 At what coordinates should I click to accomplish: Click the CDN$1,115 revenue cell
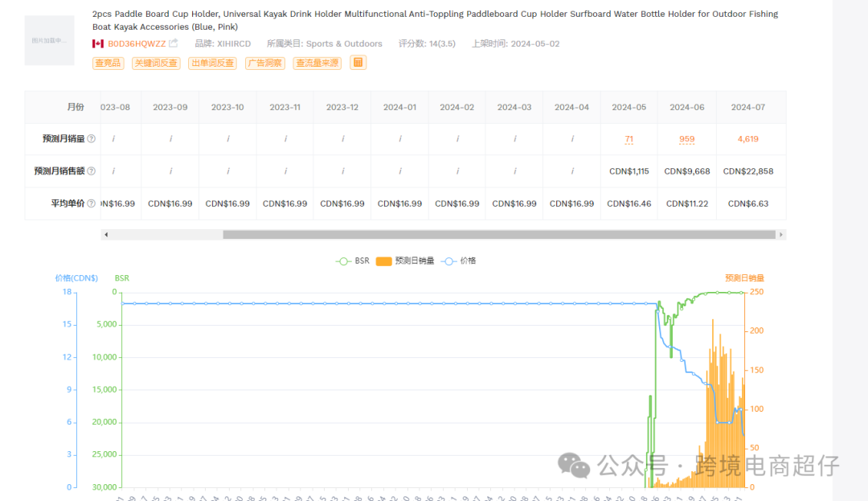pyautogui.click(x=628, y=171)
